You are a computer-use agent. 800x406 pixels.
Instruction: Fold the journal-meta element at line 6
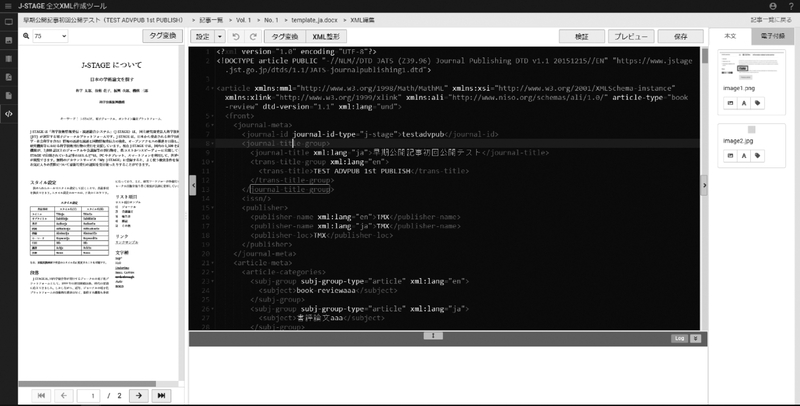point(212,125)
